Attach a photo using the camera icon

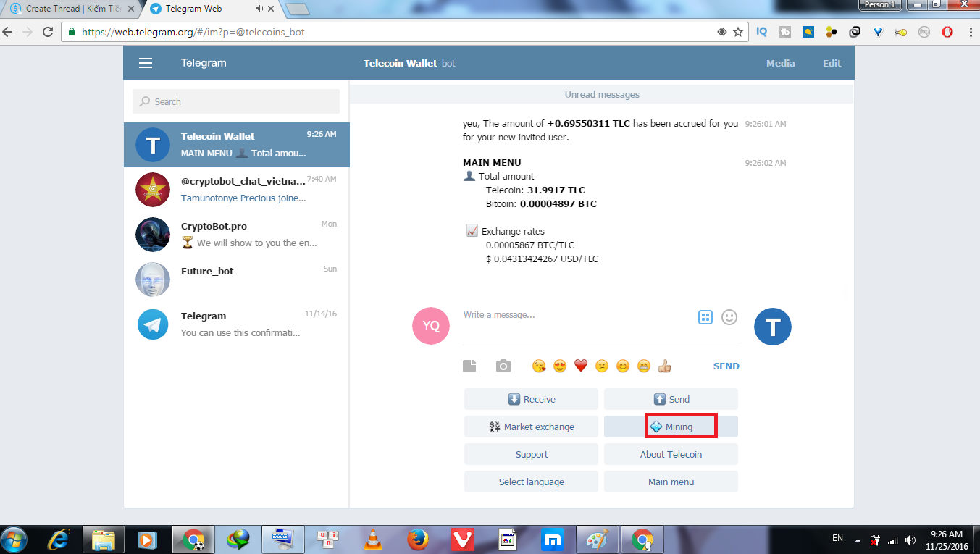pos(503,366)
